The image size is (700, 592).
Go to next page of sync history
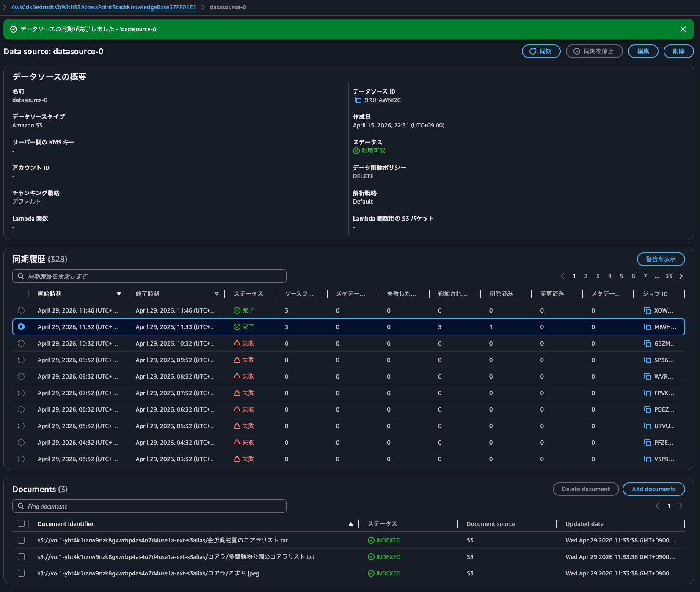tap(681, 276)
